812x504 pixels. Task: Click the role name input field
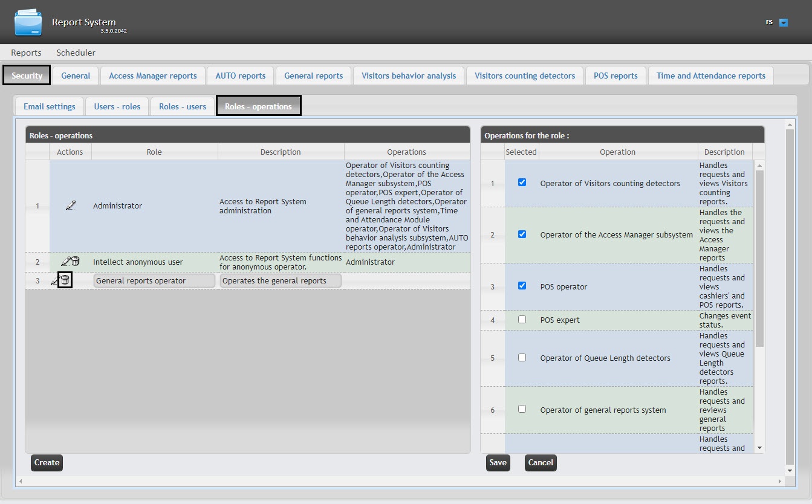point(154,281)
